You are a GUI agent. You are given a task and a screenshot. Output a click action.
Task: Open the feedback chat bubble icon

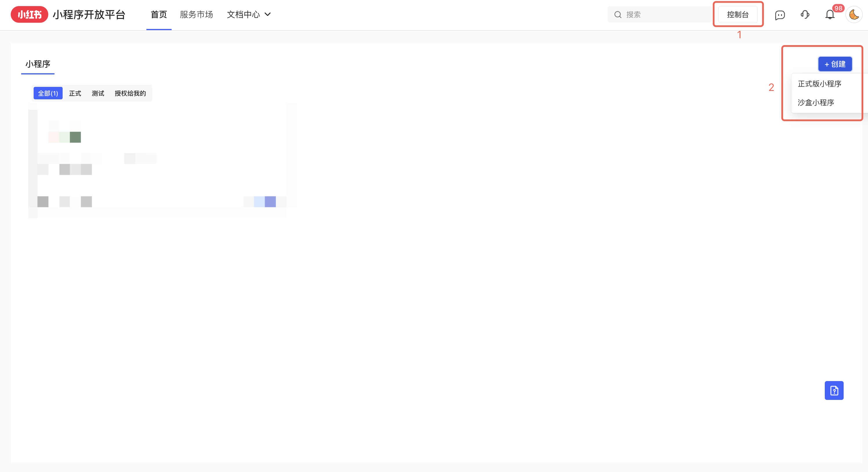pos(780,15)
